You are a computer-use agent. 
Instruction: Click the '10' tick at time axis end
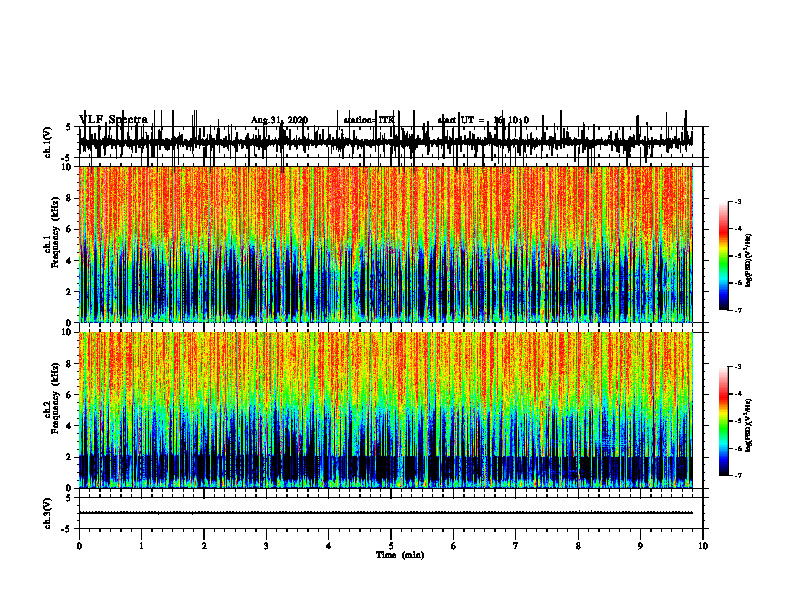(703, 546)
